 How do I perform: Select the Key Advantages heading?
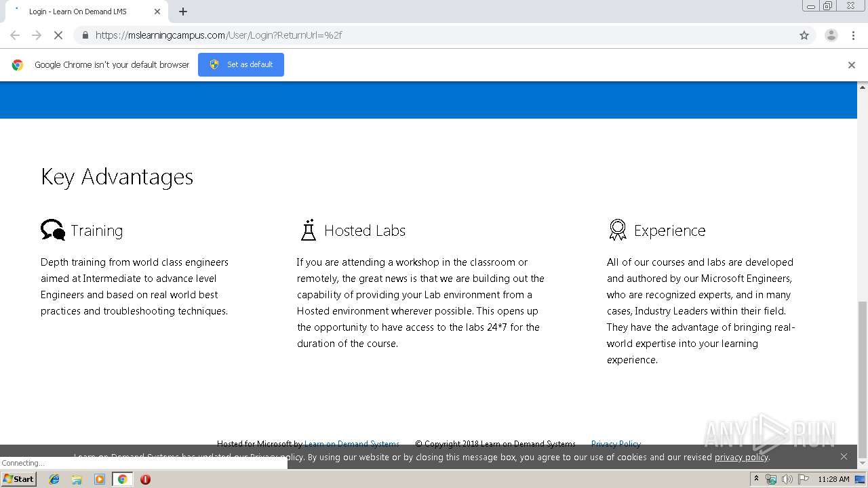point(117,177)
